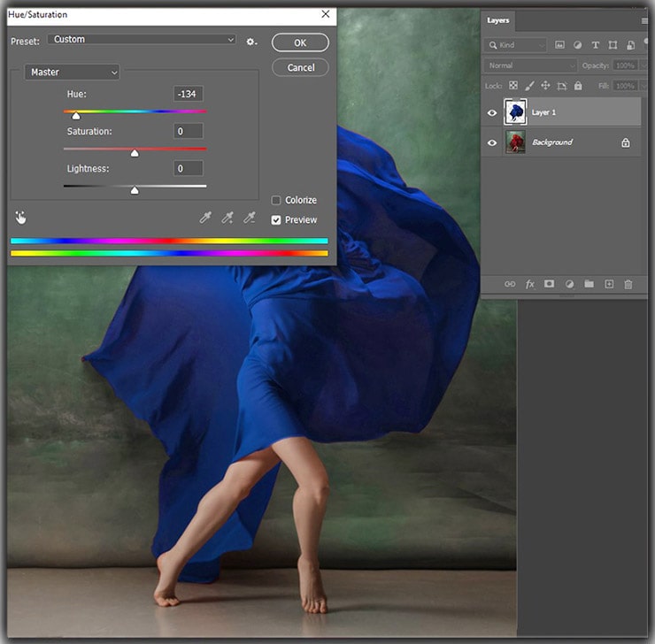The height and width of the screenshot is (644, 655).
Task: Select the add-to-sample eyedropper
Action: point(227,218)
